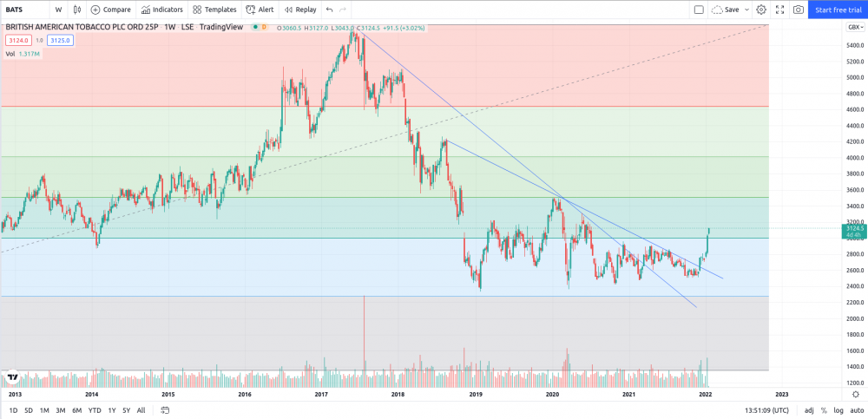This screenshot has width=868, height=419.
Task: Create an Alert
Action: click(260, 10)
